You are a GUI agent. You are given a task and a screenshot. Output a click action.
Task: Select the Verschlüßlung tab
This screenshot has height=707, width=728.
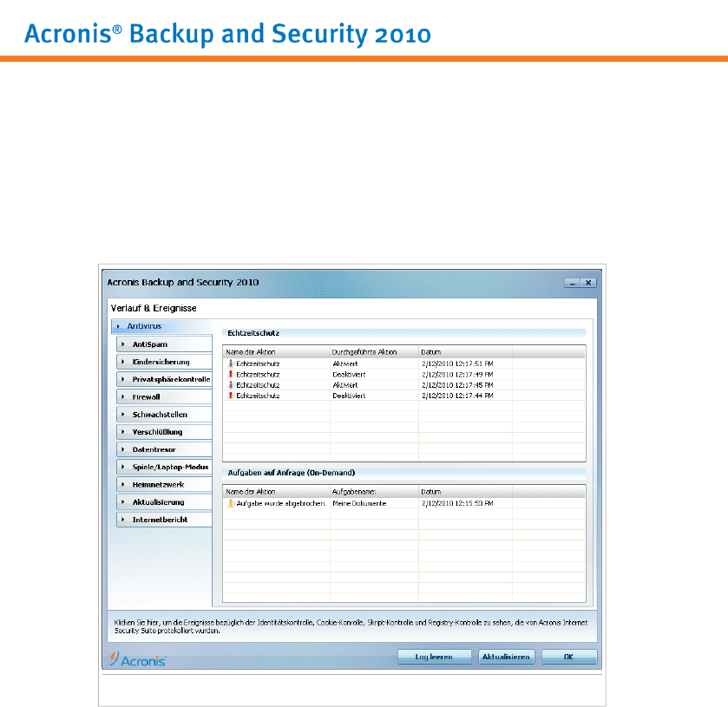pyautogui.click(x=164, y=432)
